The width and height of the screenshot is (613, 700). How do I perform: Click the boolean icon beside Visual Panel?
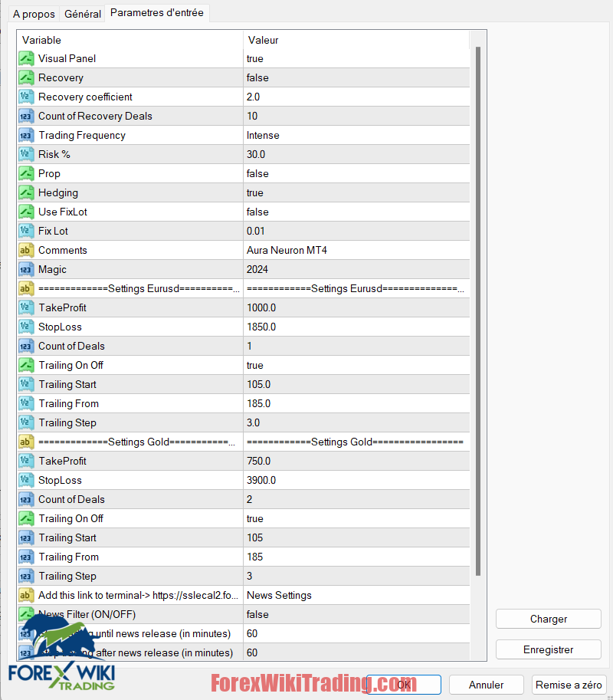pos(26,58)
